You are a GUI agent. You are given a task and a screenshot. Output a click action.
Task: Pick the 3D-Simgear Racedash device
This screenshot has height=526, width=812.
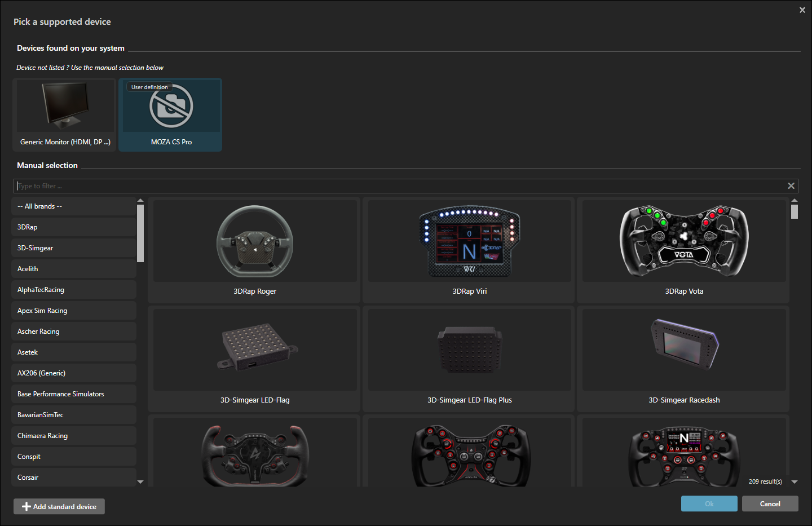683,359
